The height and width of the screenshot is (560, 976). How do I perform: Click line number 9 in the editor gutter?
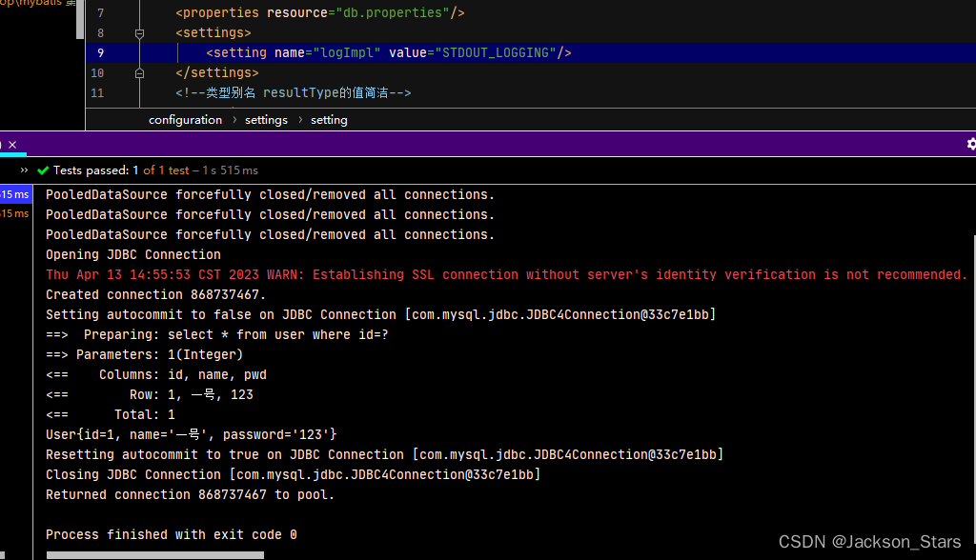coord(100,52)
